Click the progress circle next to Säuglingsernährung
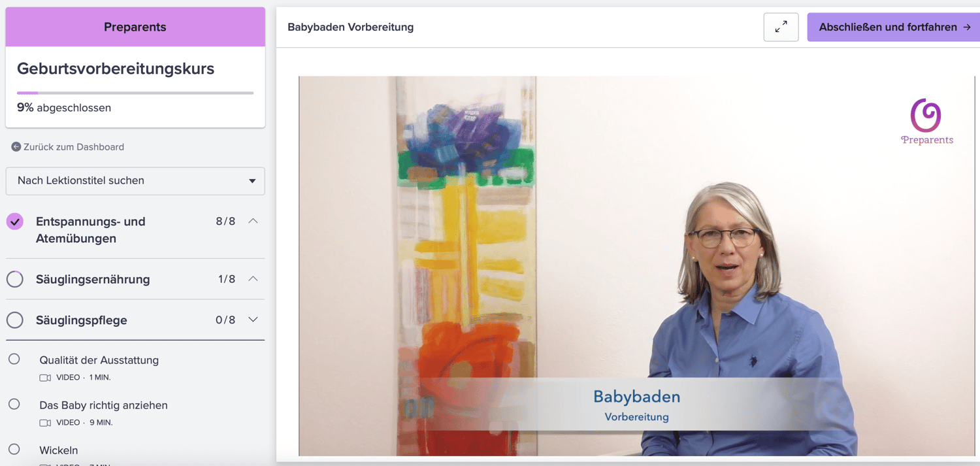 pyautogui.click(x=15, y=279)
